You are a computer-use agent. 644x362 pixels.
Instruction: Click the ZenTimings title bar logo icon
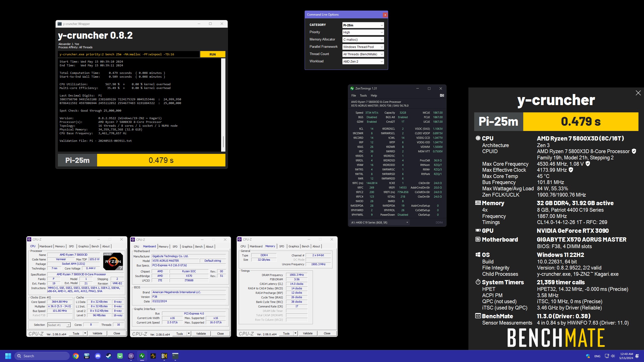(352, 88)
